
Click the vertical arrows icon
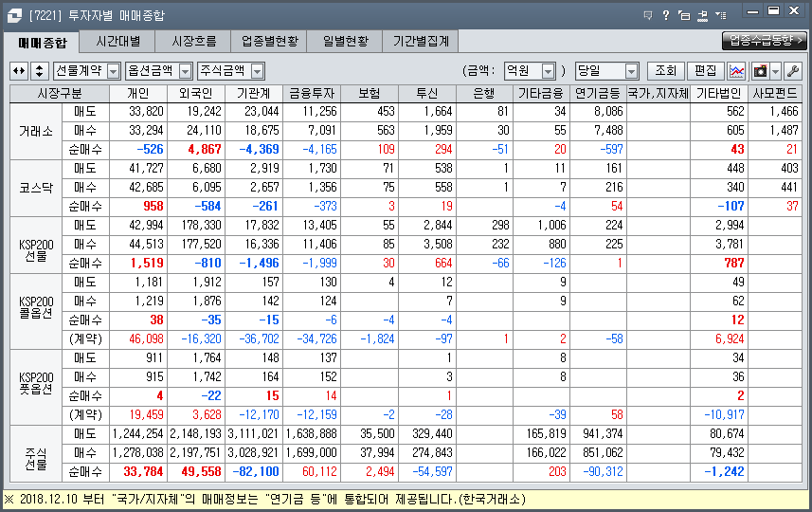pos(40,71)
